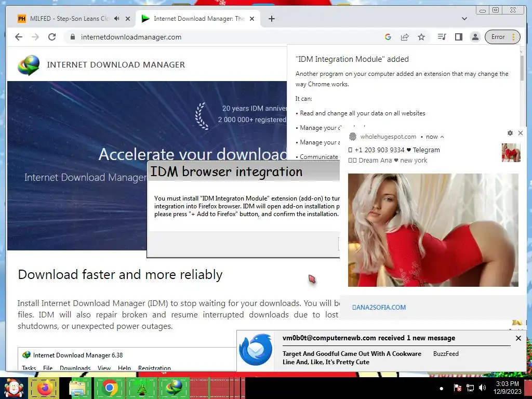Dismiss the wholehugespot.com notification
532x399 pixels.
[521, 133]
